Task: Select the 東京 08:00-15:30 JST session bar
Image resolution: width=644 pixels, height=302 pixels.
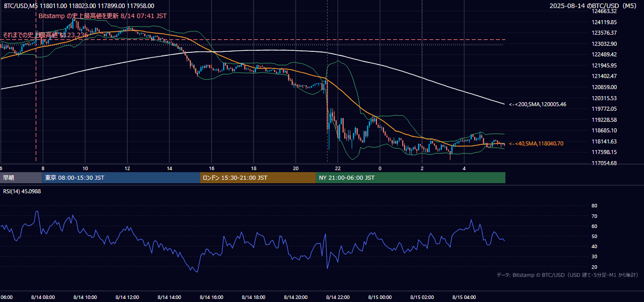Action: (x=121, y=178)
